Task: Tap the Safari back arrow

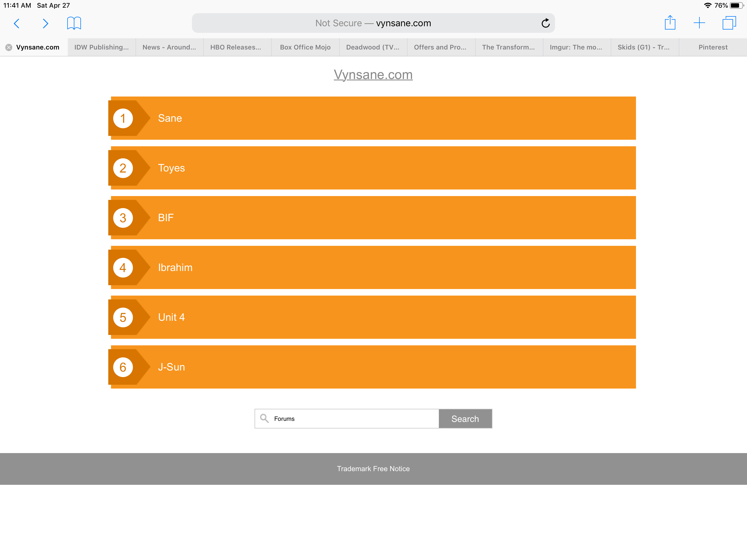Action: pyautogui.click(x=17, y=23)
